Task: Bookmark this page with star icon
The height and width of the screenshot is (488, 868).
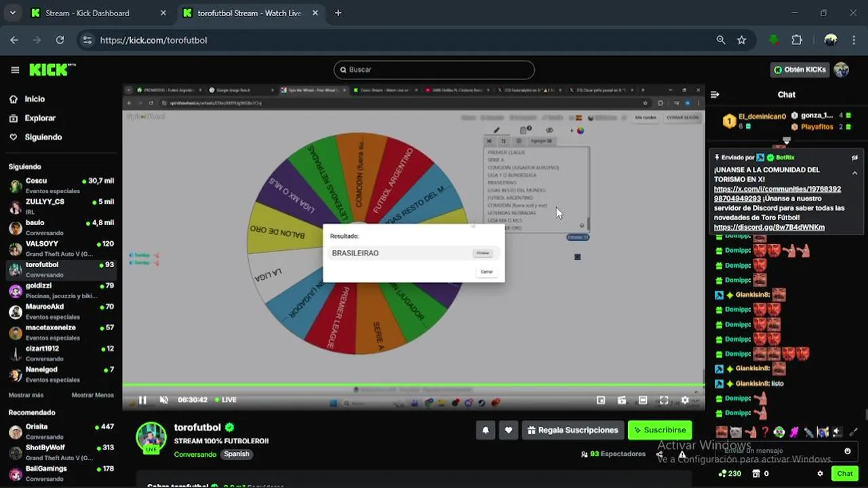Action: pos(741,40)
